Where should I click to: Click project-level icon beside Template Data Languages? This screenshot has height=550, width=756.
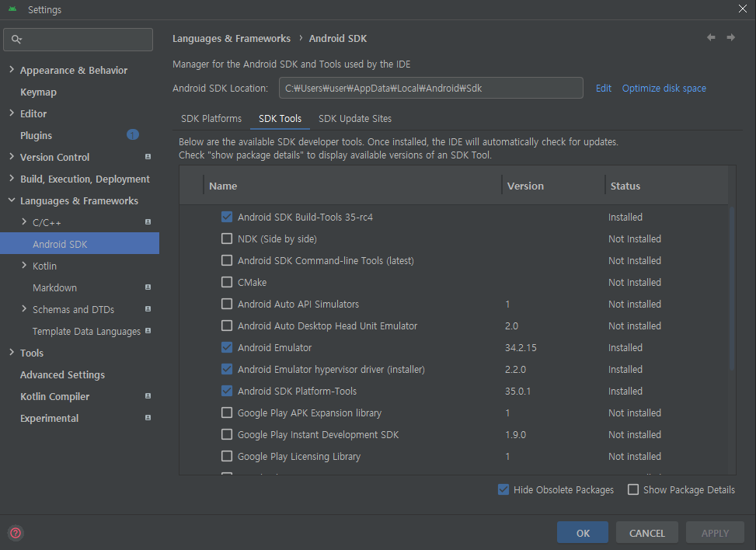coord(148,331)
